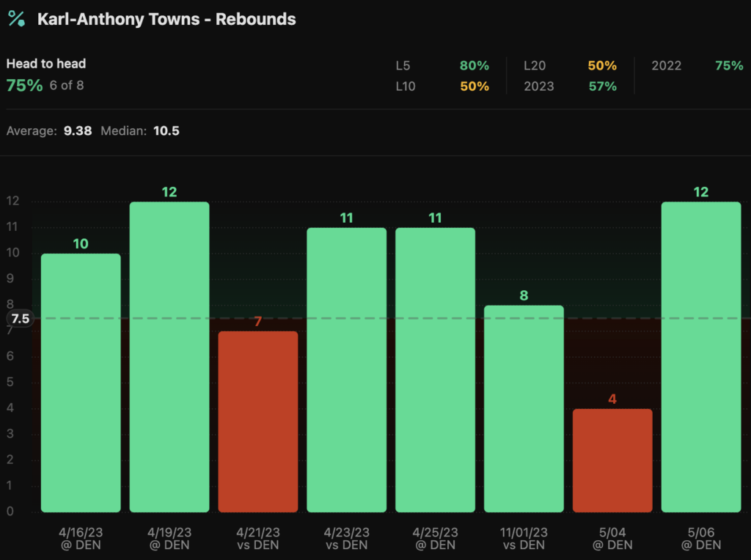Viewport: 751px width, 560px height.
Task: Click the 4/25/23 @ DEN bar
Action: tap(435, 370)
